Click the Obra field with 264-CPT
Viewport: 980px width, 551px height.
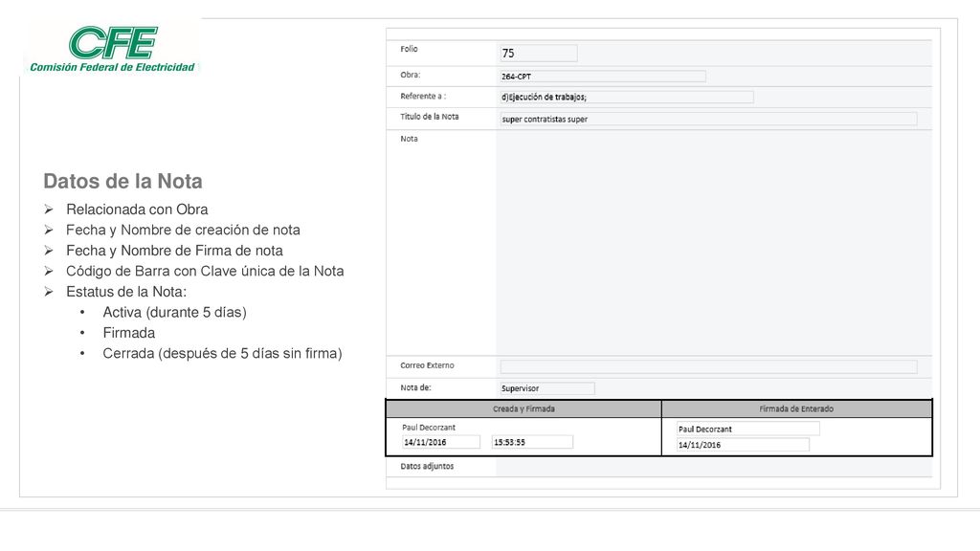[603, 77]
